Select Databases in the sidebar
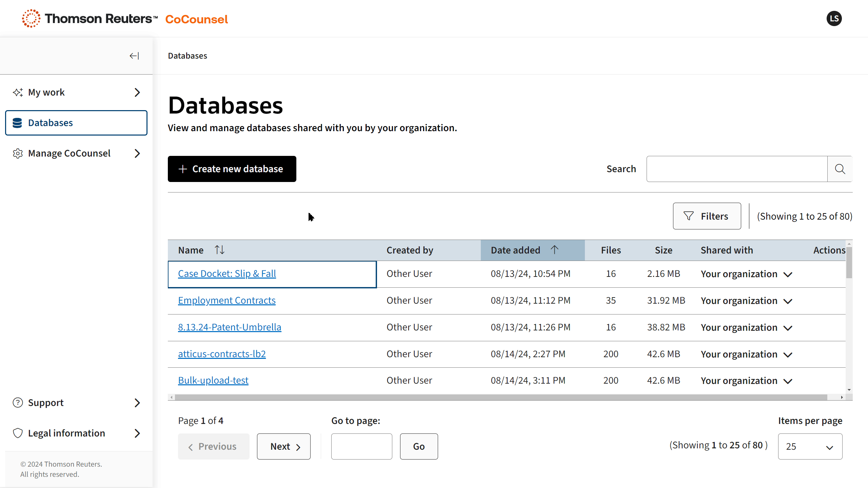 [x=76, y=123]
